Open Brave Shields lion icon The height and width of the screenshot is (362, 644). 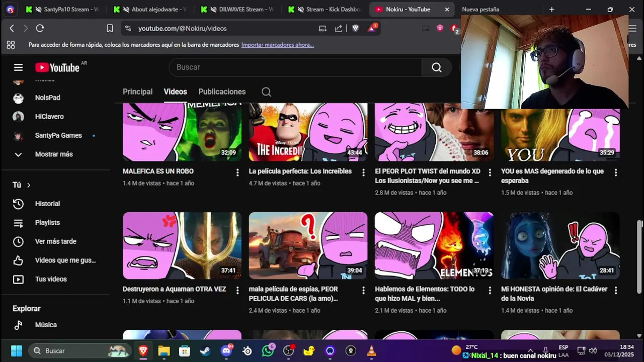coord(355,29)
